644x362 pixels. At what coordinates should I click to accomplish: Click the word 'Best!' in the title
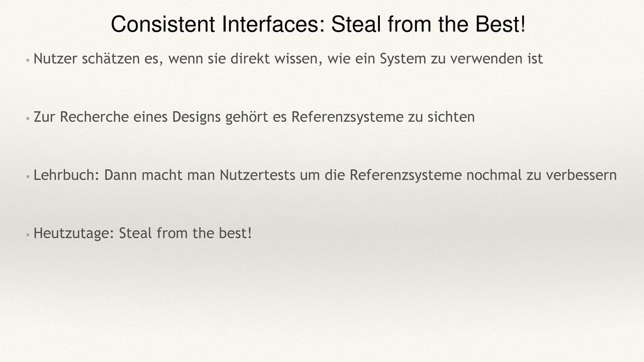point(501,25)
